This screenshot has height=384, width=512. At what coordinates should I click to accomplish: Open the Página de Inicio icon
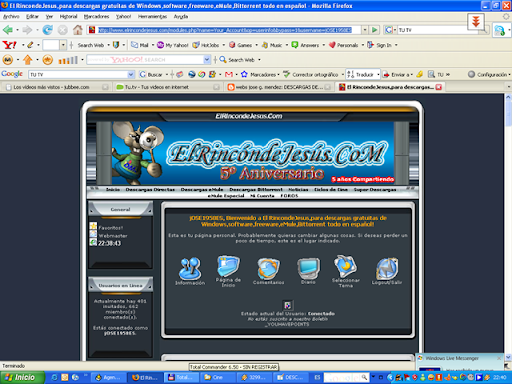(228, 266)
